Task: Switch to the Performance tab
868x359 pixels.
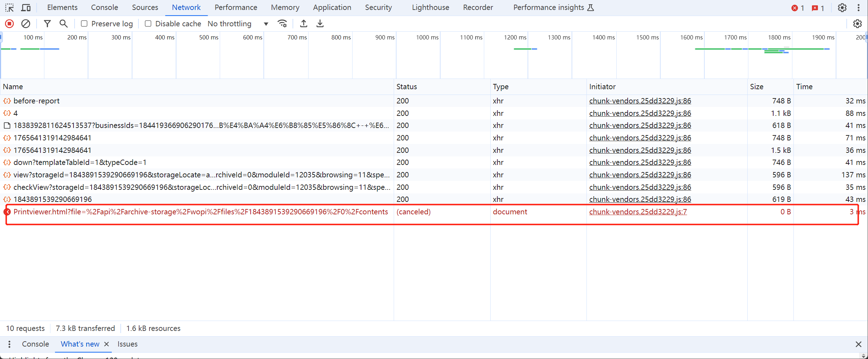Action: pyautogui.click(x=236, y=7)
